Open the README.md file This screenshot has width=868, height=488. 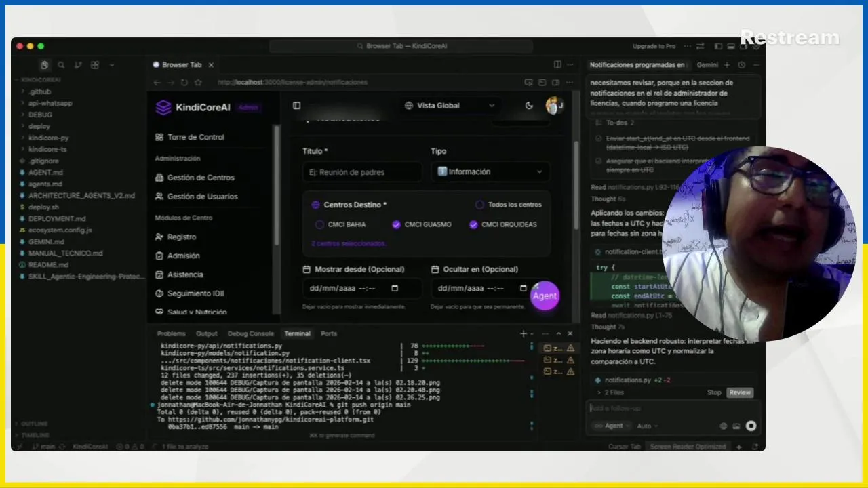pos(48,264)
